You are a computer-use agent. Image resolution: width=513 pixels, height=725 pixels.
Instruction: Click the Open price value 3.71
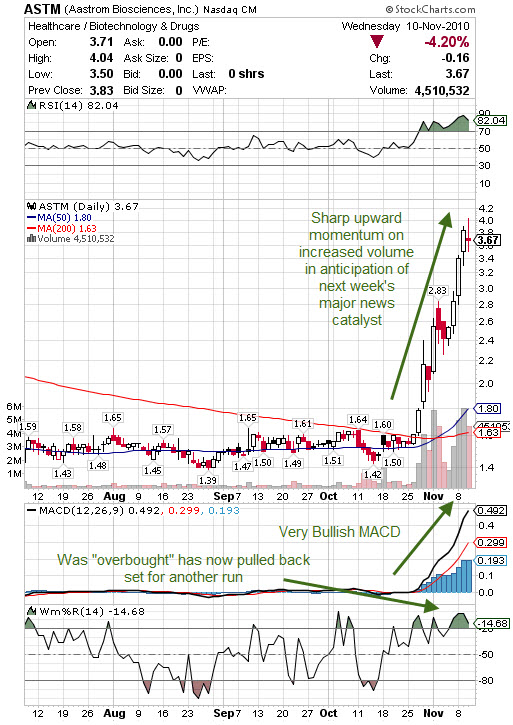point(101,42)
